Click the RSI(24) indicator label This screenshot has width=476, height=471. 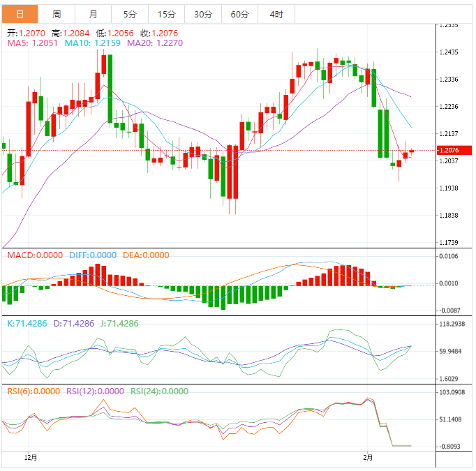[159, 391]
